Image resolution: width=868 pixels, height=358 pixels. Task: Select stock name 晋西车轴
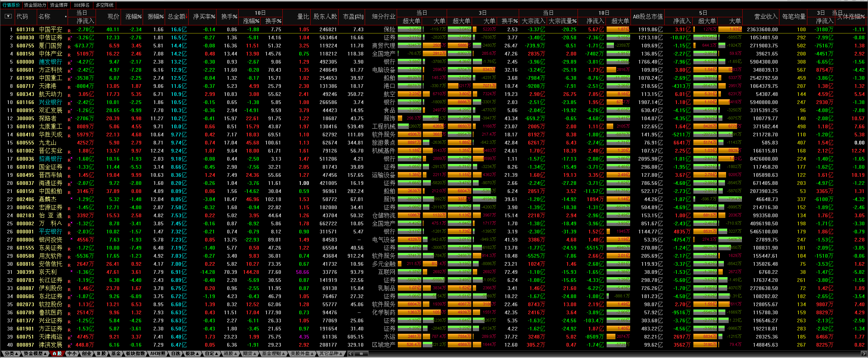click(x=51, y=175)
